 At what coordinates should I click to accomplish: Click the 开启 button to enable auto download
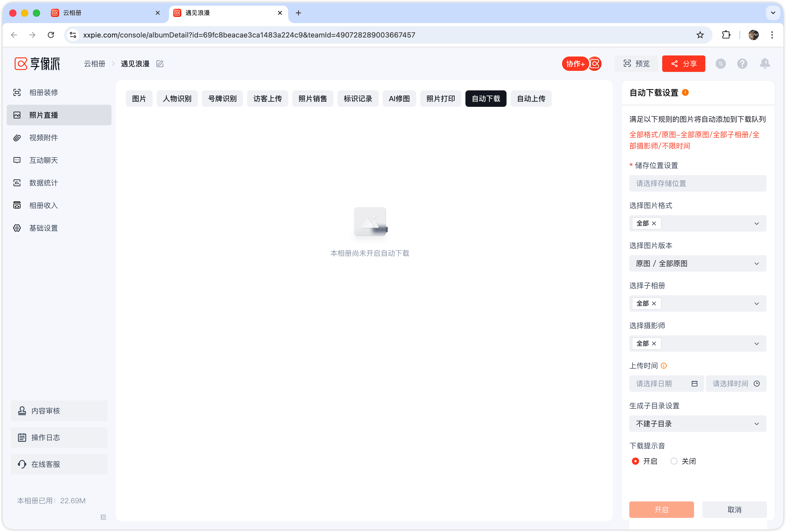[x=661, y=509]
